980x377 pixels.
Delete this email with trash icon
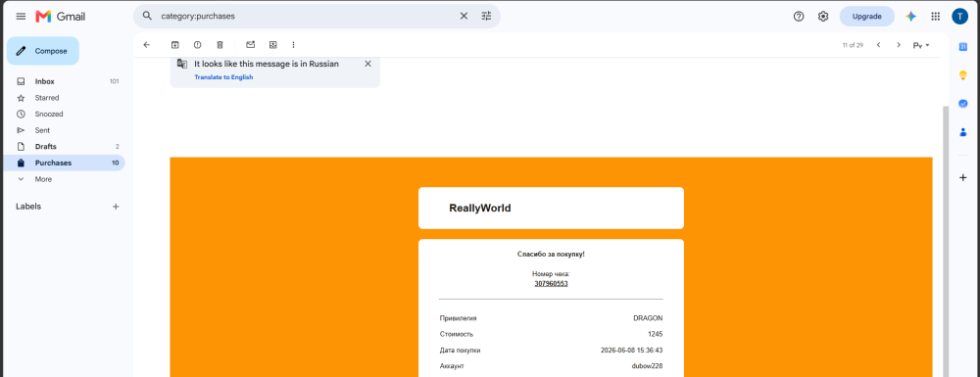coord(220,45)
